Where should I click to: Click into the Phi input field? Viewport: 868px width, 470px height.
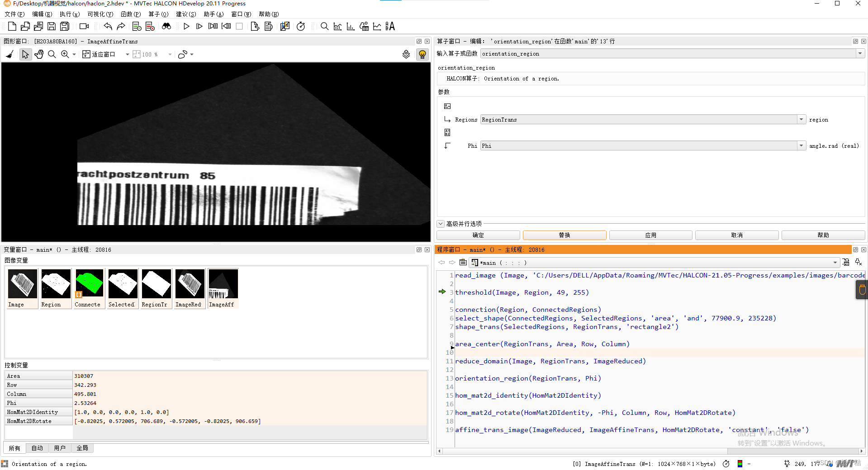(639, 146)
